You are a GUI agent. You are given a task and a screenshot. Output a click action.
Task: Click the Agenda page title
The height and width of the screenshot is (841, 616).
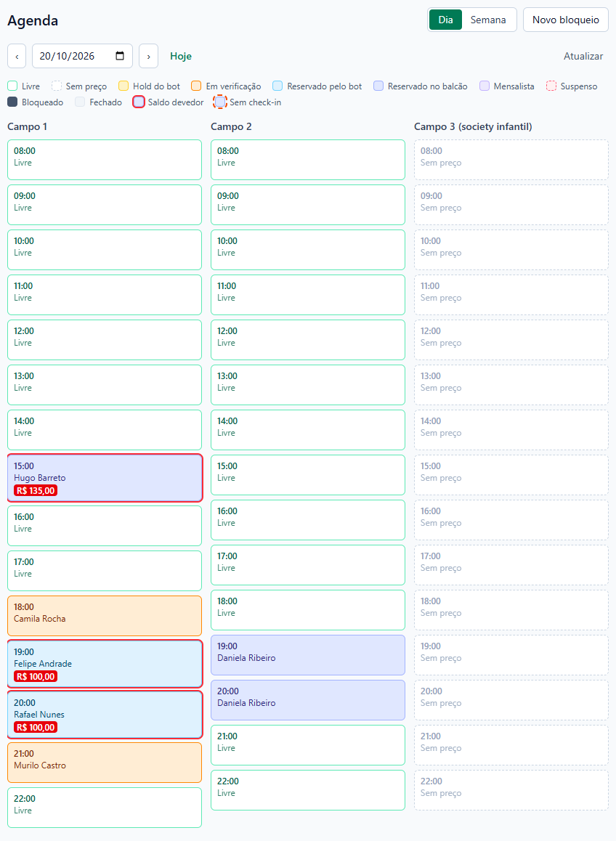point(33,20)
